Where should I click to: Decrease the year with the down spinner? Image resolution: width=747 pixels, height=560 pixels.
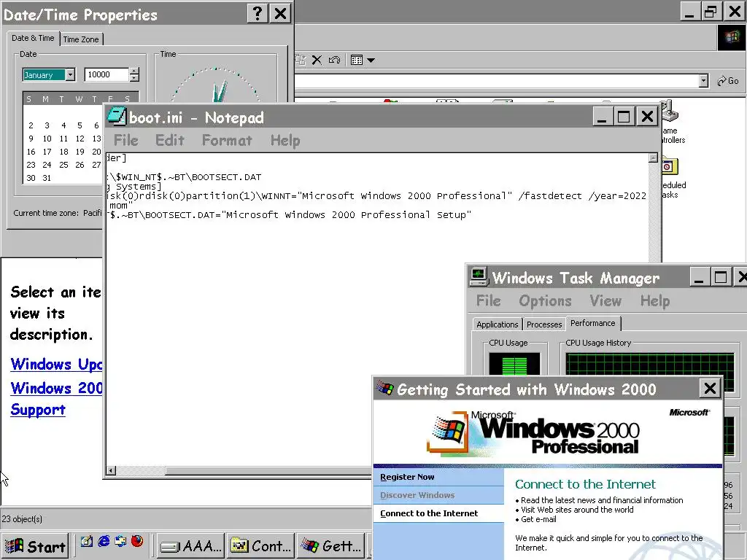click(x=134, y=78)
